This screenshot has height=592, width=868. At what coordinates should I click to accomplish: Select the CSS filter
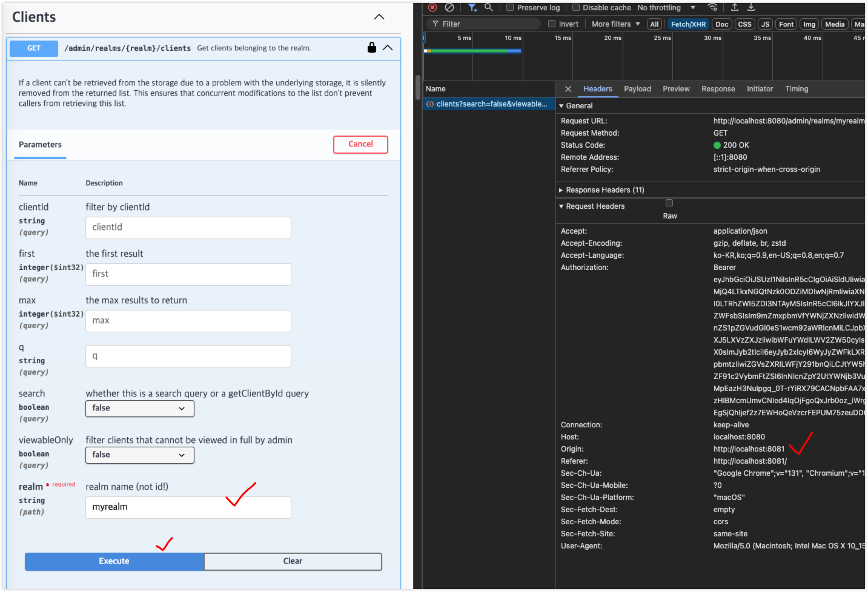coord(744,24)
